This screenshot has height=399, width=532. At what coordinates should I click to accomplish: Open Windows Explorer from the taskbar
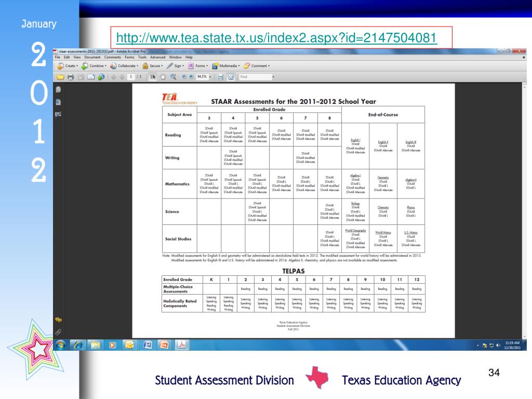[96, 345]
